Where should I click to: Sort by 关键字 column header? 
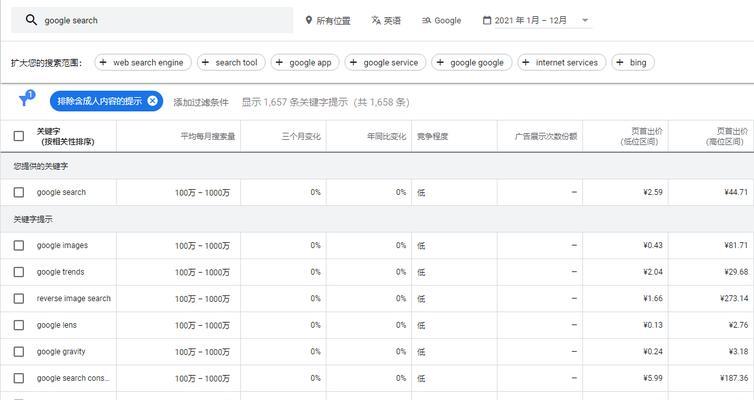[65, 136]
